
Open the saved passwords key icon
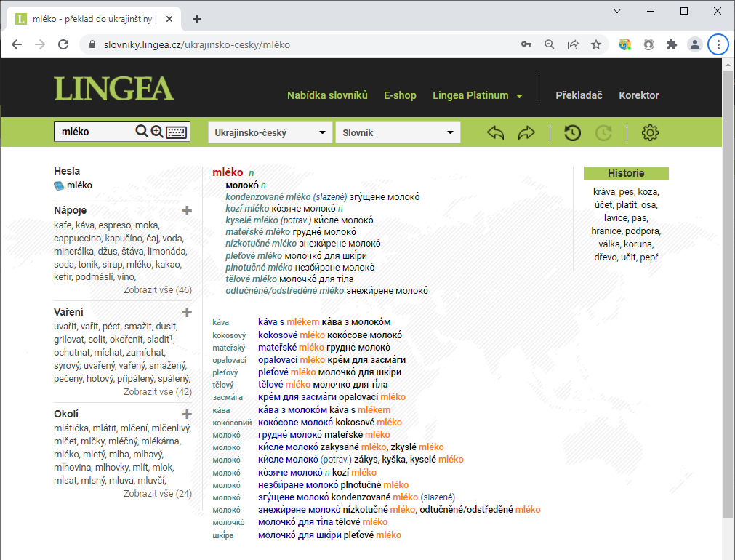pyautogui.click(x=526, y=44)
